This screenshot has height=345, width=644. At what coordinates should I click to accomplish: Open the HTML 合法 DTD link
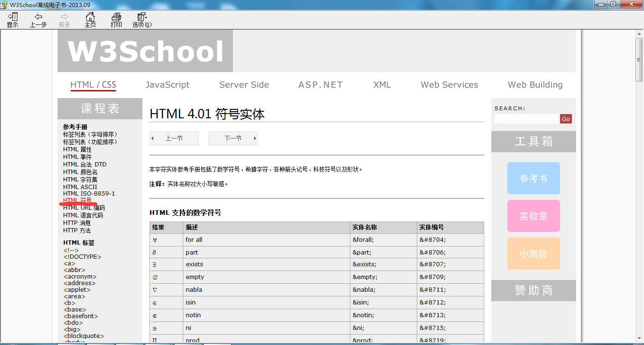tap(85, 164)
